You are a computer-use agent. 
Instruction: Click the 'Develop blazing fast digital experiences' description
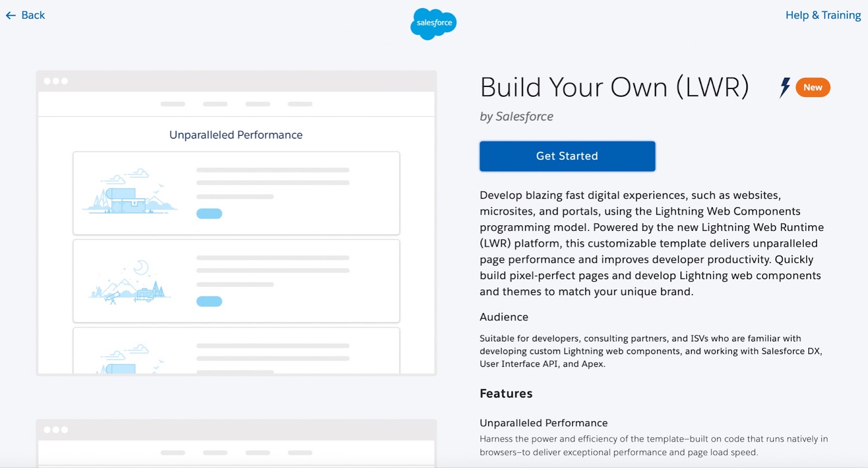tap(652, 243)
